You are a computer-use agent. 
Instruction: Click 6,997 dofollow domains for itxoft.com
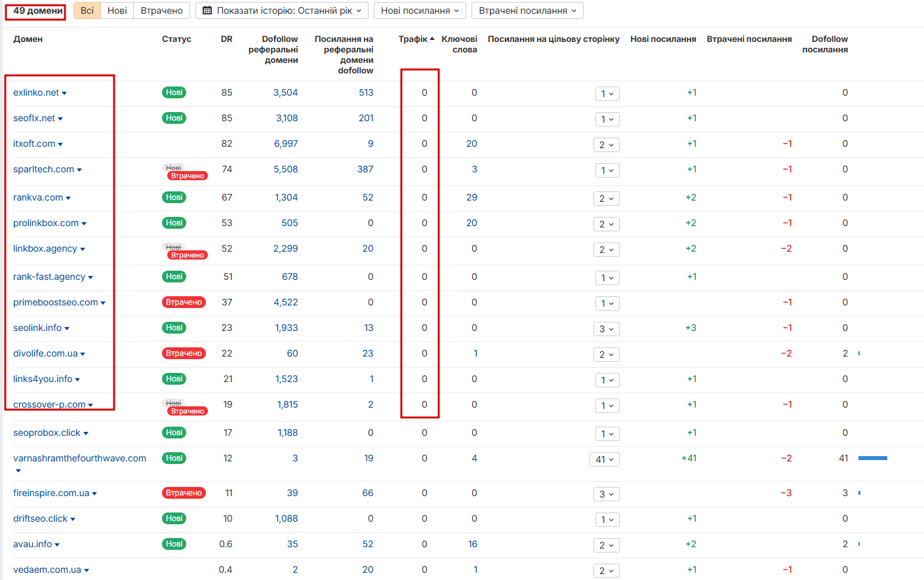tap(285, 144)
